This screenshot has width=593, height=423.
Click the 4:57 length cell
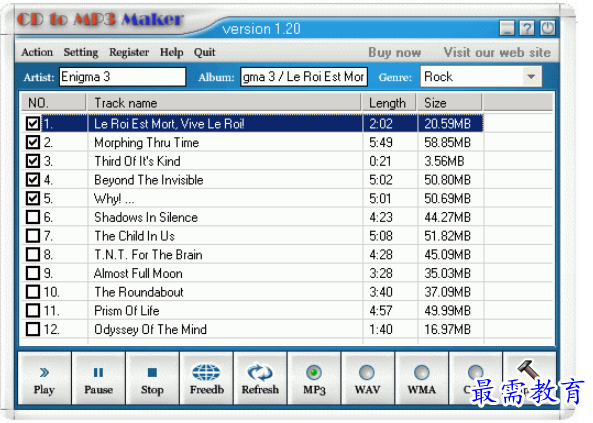click(x=381, y=311)
